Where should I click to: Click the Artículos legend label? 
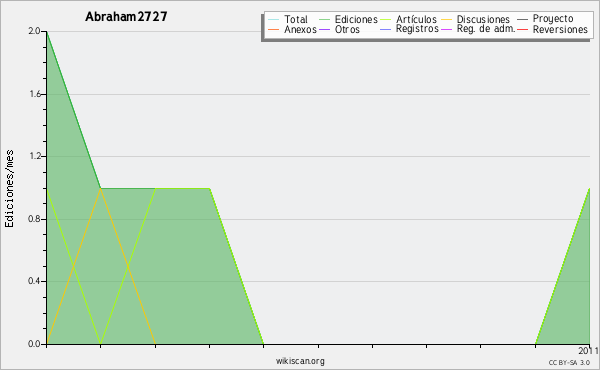coord(416,19)
